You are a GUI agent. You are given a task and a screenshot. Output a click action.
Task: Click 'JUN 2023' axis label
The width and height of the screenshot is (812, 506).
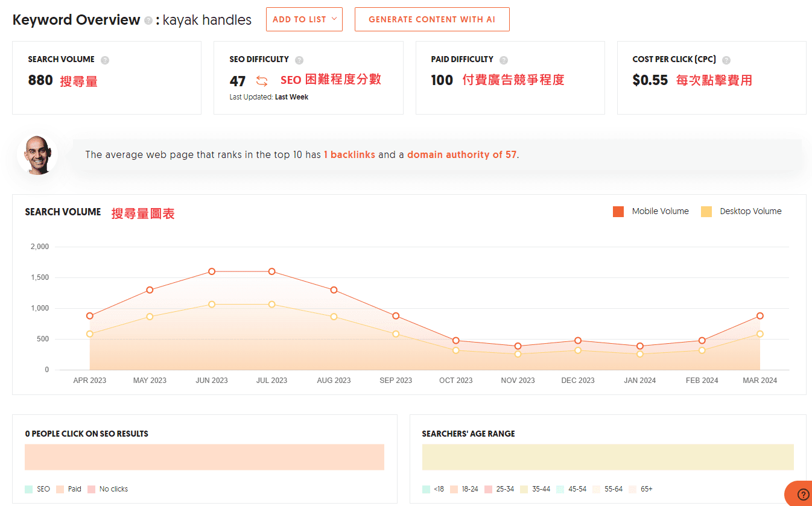click(212, 381)
